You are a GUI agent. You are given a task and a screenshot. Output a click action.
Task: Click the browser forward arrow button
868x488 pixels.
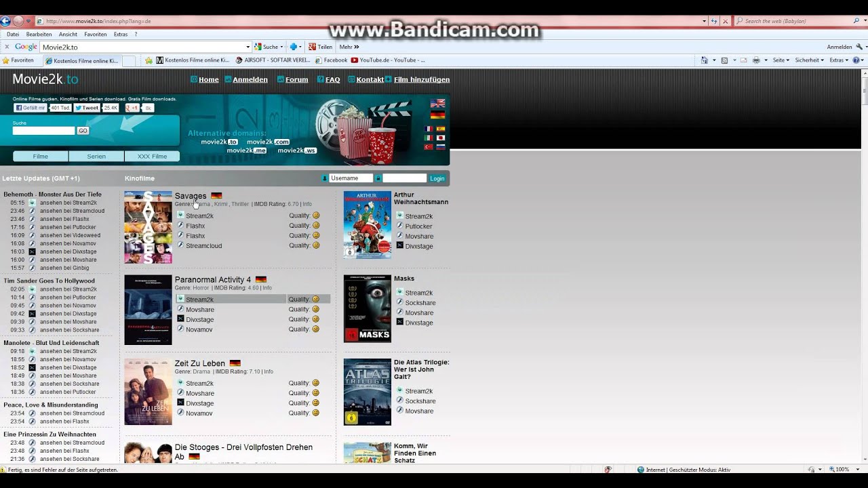pos(18,21)
